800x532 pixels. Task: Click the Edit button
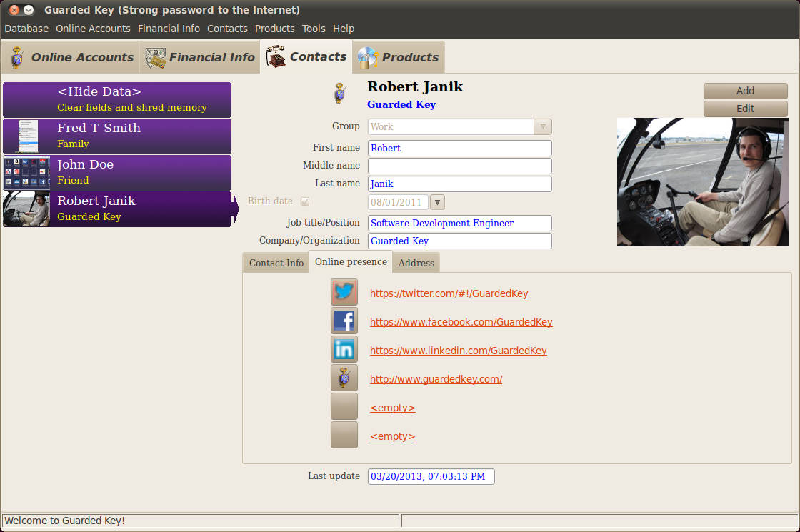coord(746,109)
